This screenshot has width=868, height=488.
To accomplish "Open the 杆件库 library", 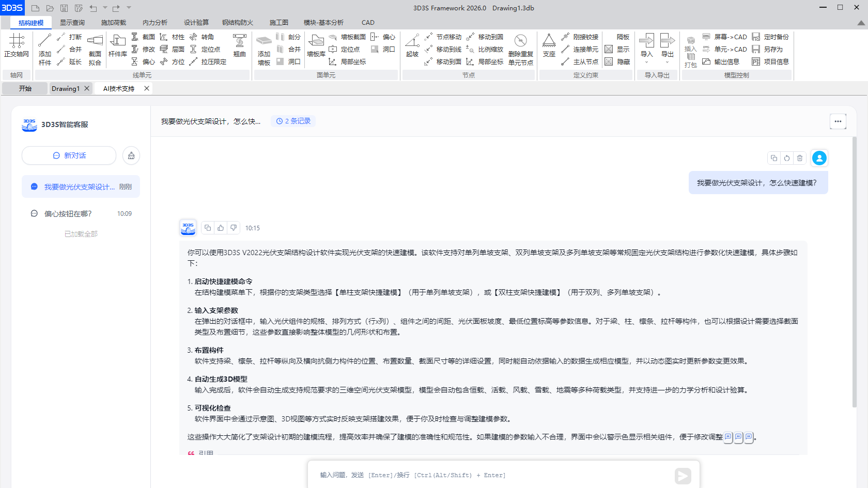I will tap(118, 45).
